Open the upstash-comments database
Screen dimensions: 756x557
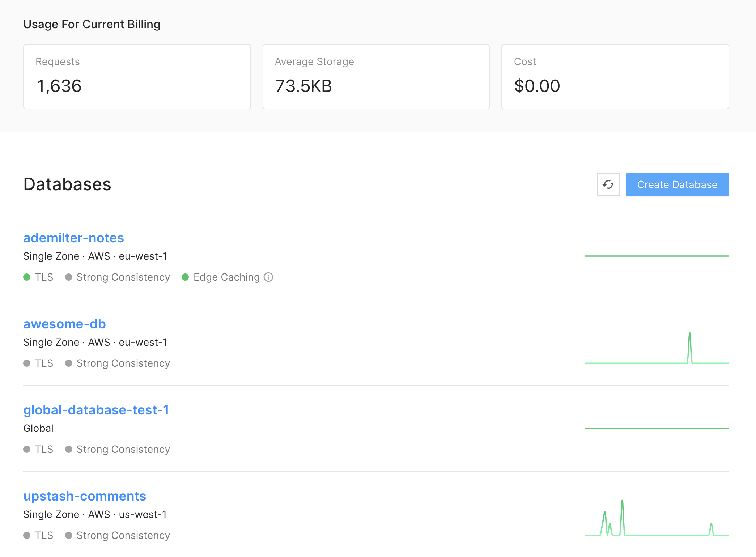click(85, 496)
